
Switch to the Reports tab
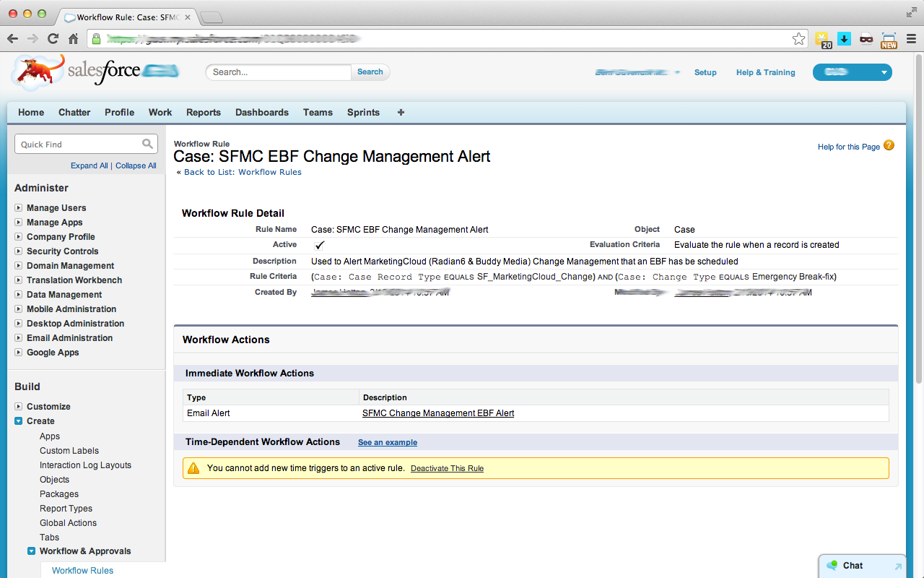tap(204, 112)
